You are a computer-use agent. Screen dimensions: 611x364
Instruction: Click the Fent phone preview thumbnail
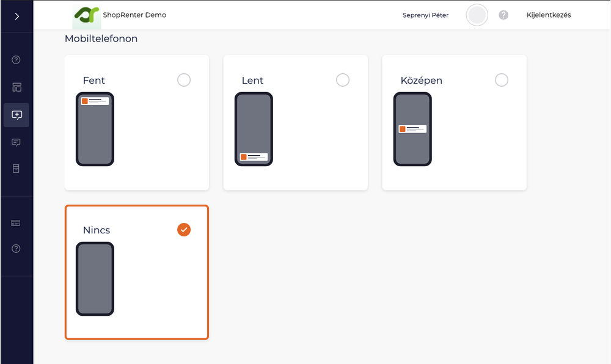[x=95, y=129]
